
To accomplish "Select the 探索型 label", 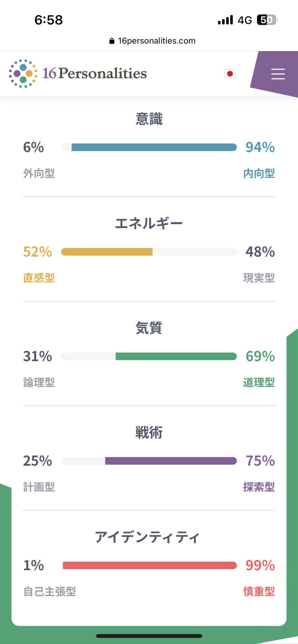I will [x=259, y=487].
